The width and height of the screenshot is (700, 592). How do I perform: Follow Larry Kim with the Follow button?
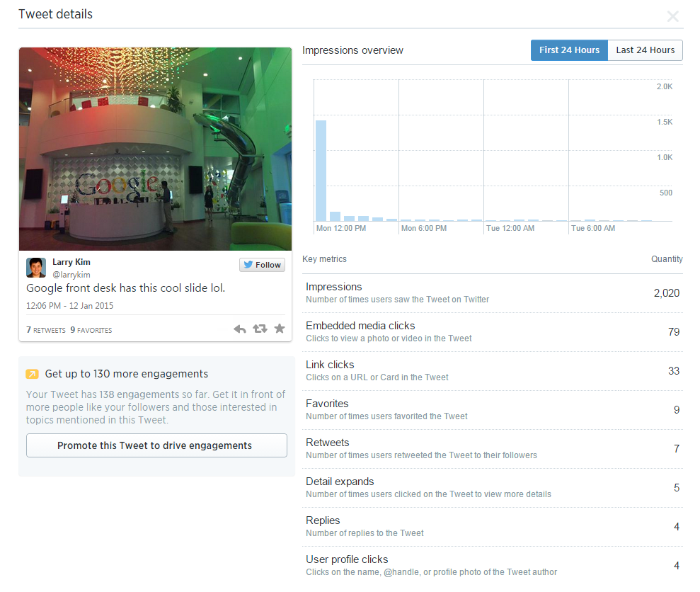click(262, 265)
